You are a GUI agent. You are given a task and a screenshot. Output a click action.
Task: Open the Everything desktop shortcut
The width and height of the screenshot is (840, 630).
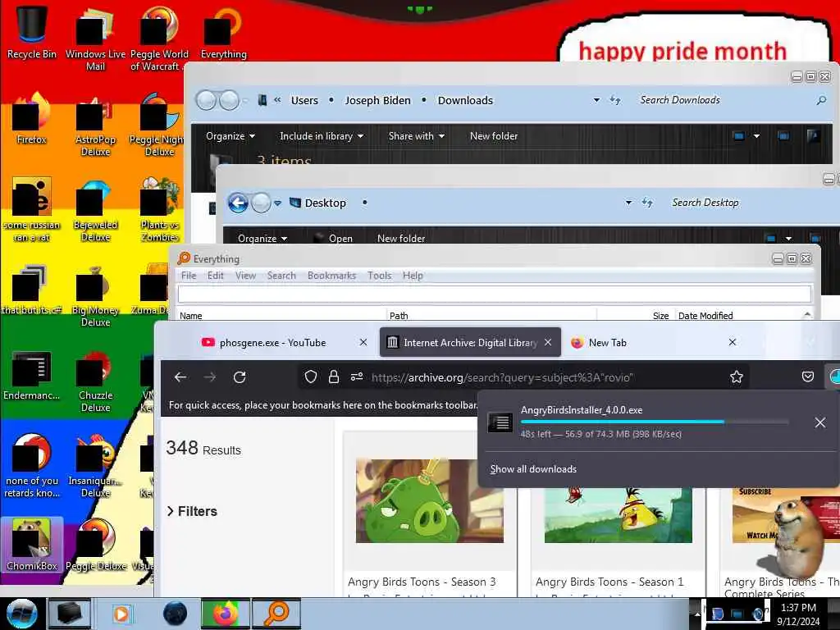223,32
